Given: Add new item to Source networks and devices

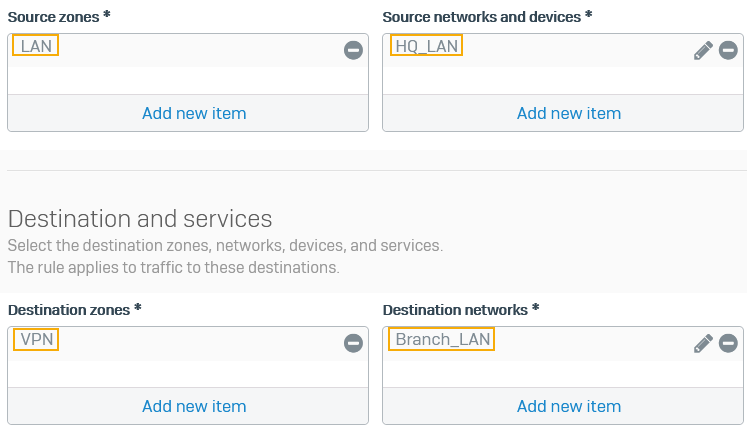Looking at the screenshot, I should pos(569,113).
